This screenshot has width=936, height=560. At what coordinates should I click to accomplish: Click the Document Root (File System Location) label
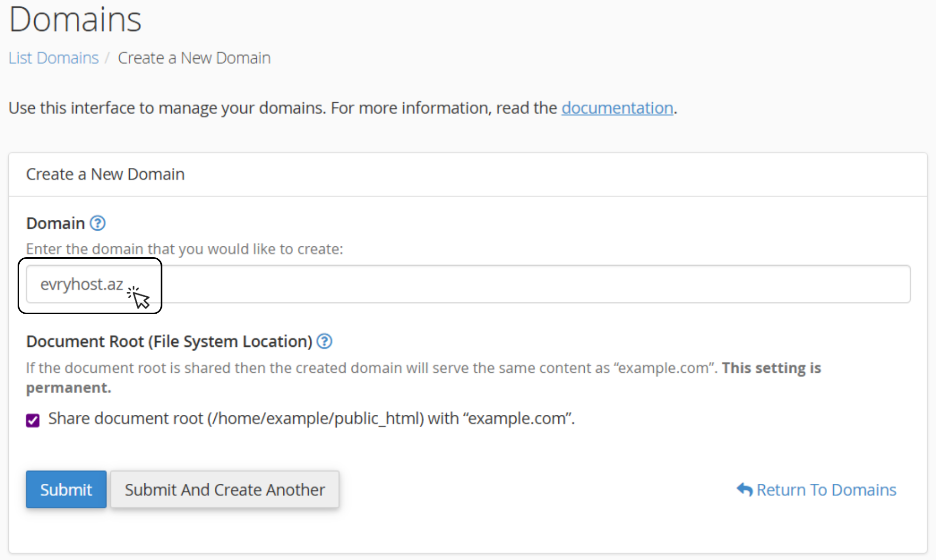pos(169,341)
